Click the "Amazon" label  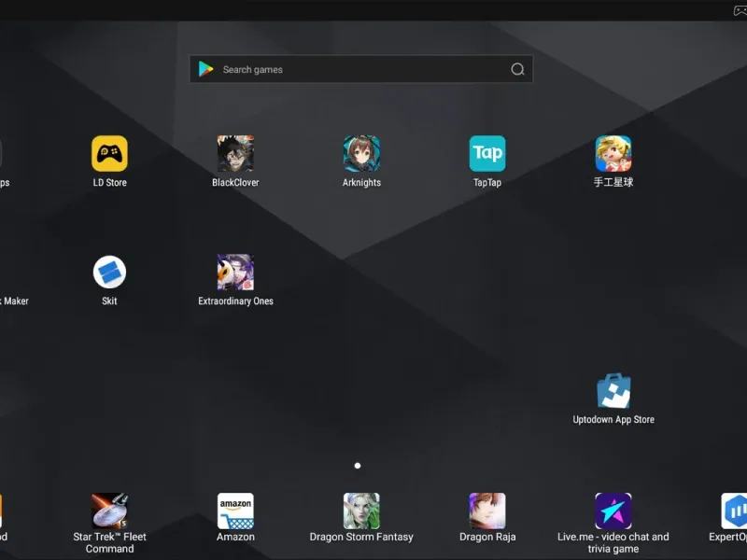[x=235, y=538]
